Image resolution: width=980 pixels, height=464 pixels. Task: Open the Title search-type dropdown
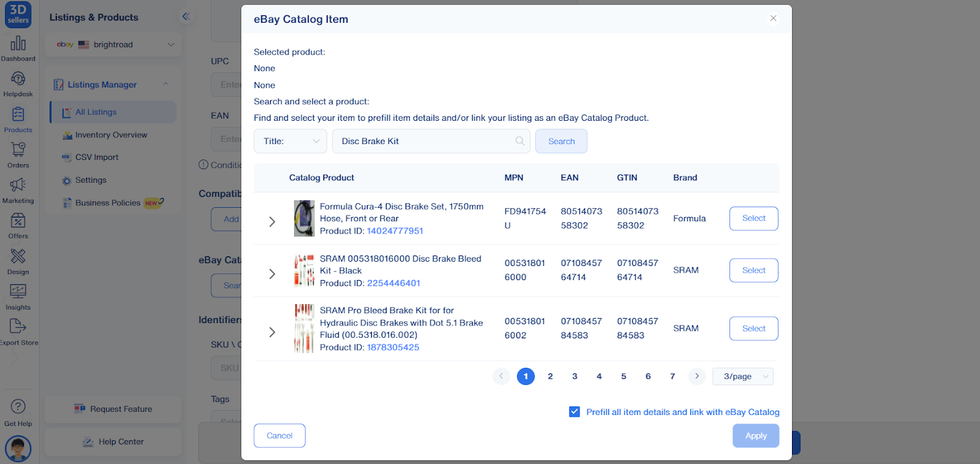[x=290, y=141]
